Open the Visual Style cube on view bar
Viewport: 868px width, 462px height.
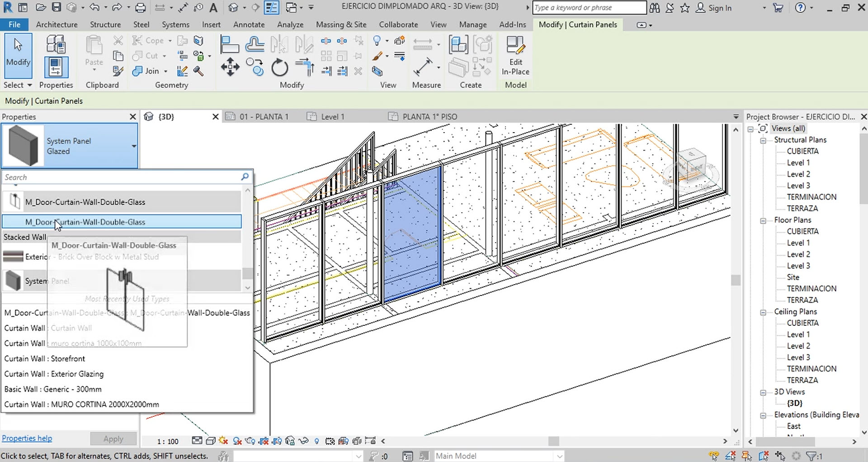pos(210,441)
